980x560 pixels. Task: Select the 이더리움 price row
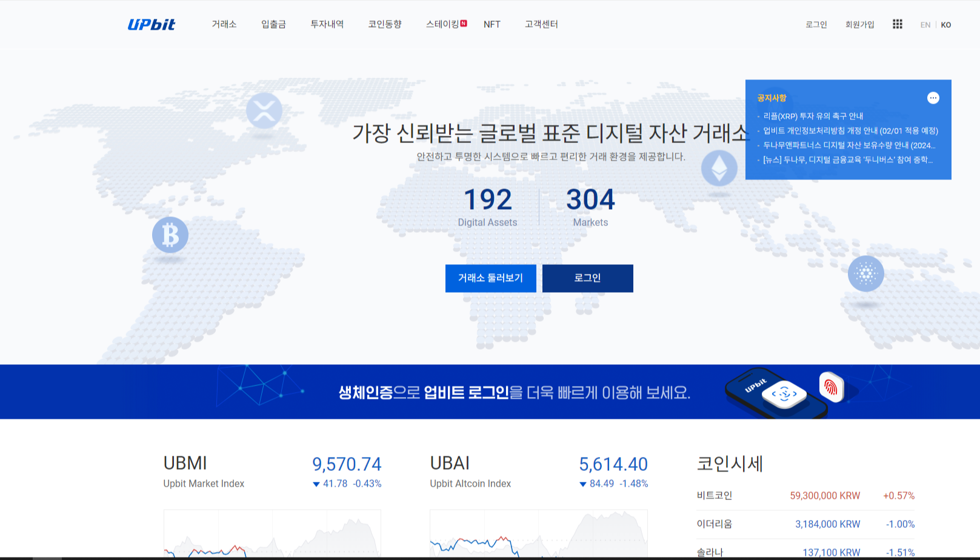coord(805,524)
